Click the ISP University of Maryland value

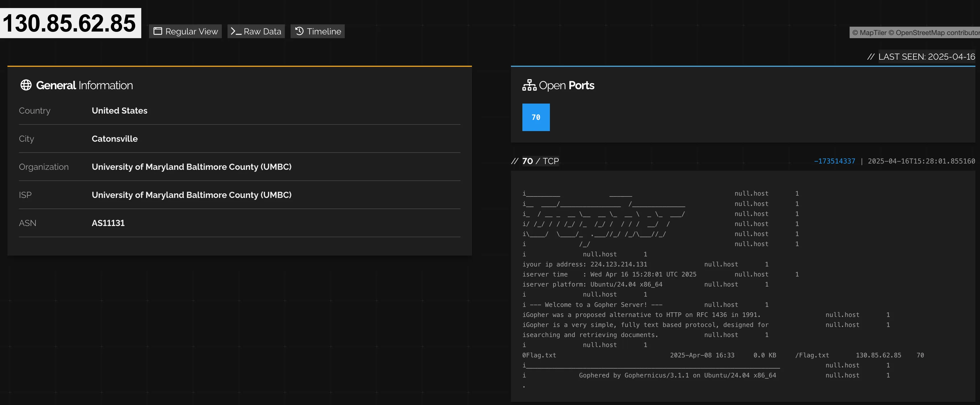[x=191, y=195]
